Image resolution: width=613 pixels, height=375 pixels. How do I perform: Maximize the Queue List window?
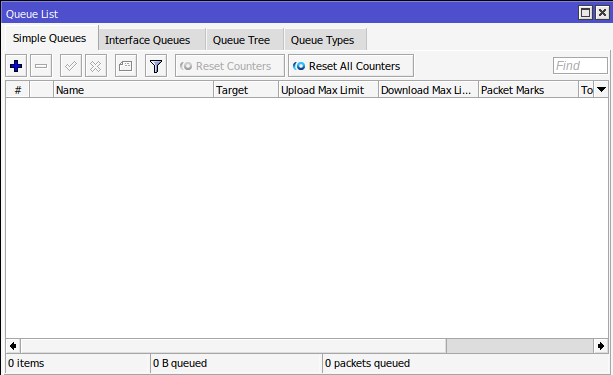(585, 13)
